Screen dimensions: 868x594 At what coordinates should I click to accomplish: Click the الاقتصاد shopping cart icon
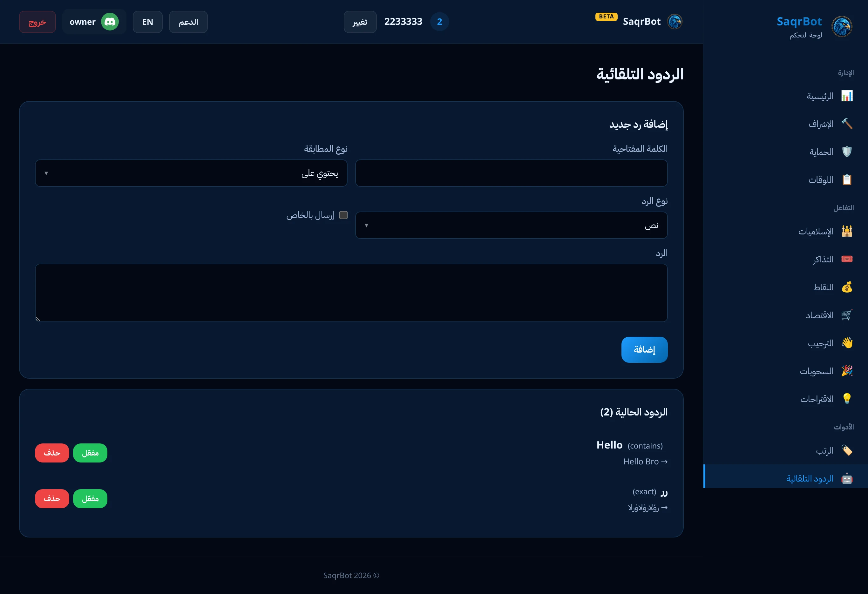[846, 315]
